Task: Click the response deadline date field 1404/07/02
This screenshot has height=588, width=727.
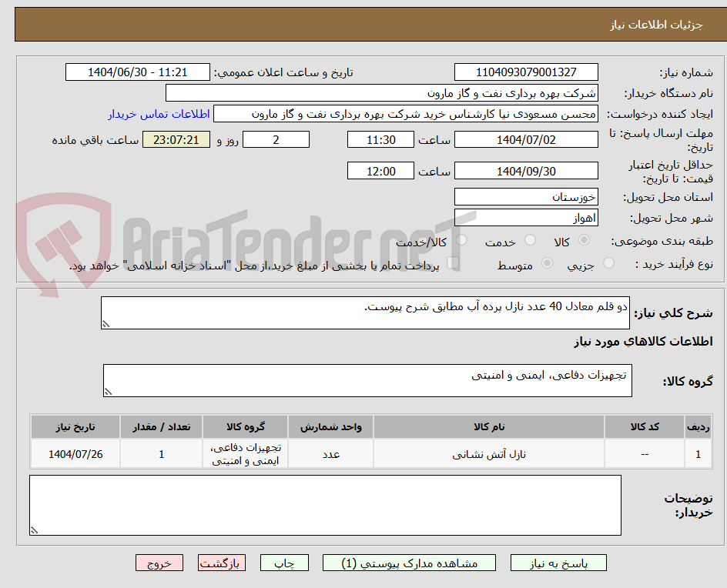Action: (x=527, y=139)
